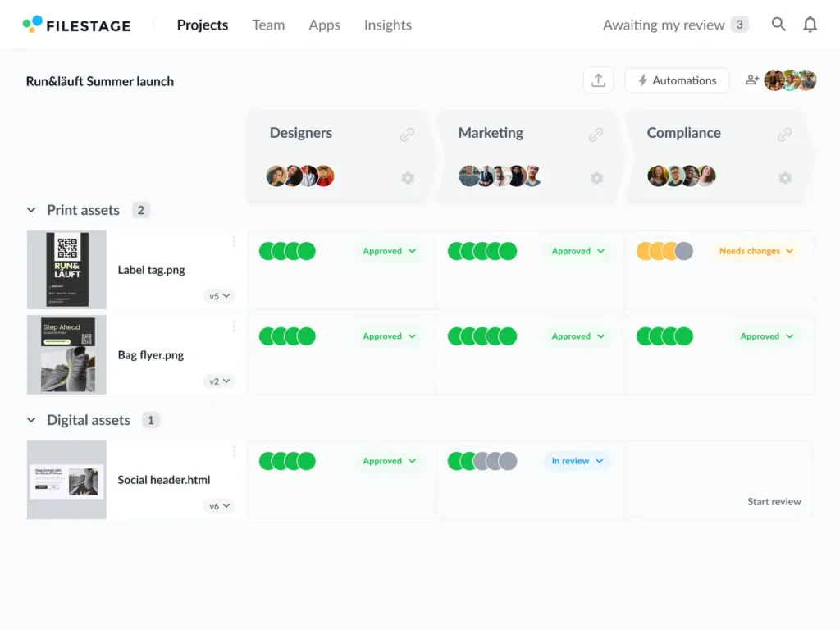Open the version dropdown v5 on Label tag.png
This screenshot has height=630, width=840.
pyautogui.click(x=218, y=296)
